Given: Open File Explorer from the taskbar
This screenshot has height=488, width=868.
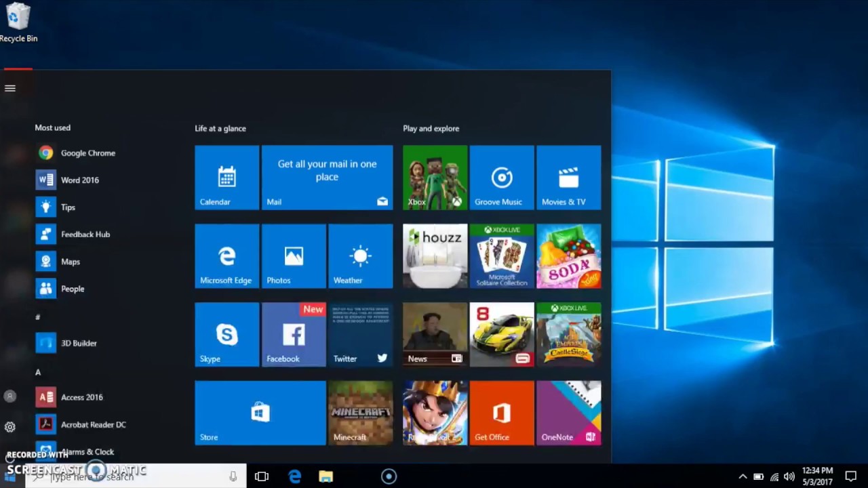Looking at the screenshot, I should coord(326,476).
